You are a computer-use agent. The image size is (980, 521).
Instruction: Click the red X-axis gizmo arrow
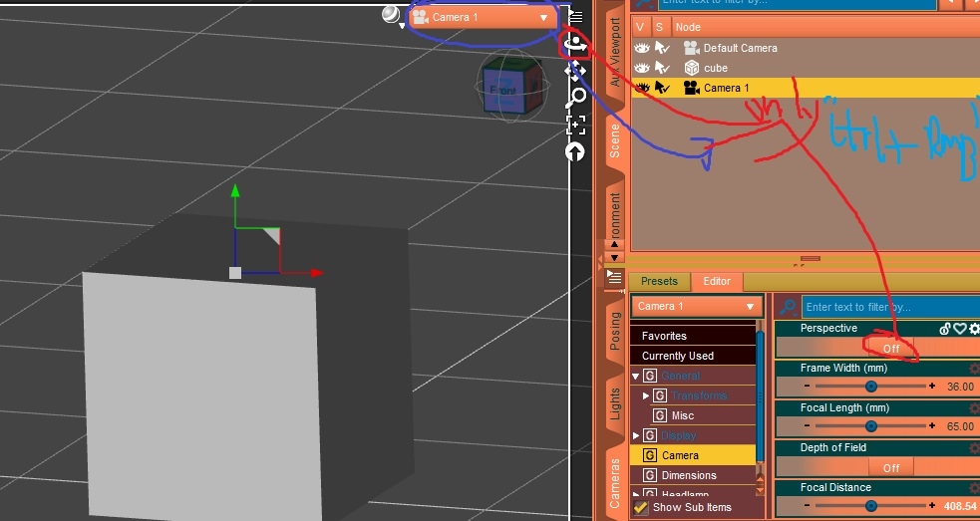(x=317, y=272)
